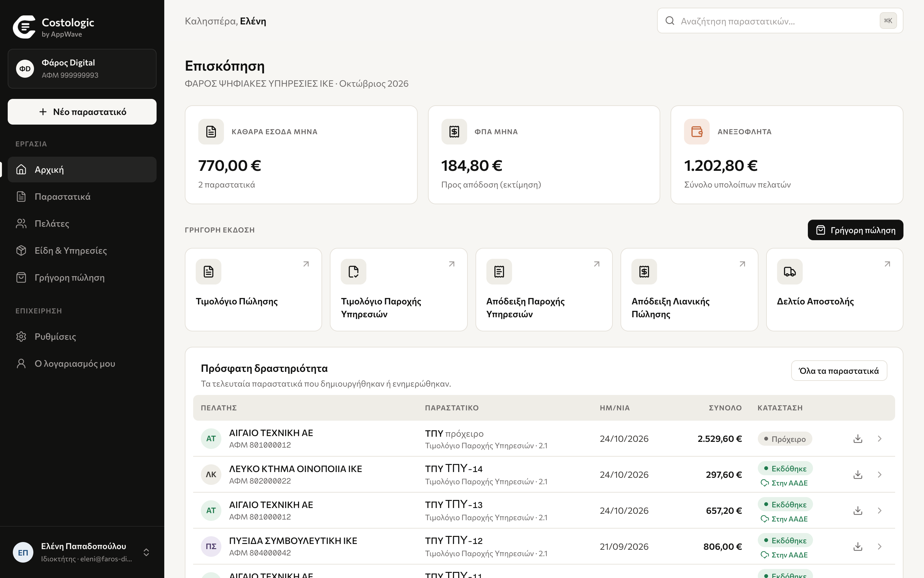The width and height of the screenshot is (924, 578).
Task: Click the 297,60 € total amount
Action: [x=723, y=474]
